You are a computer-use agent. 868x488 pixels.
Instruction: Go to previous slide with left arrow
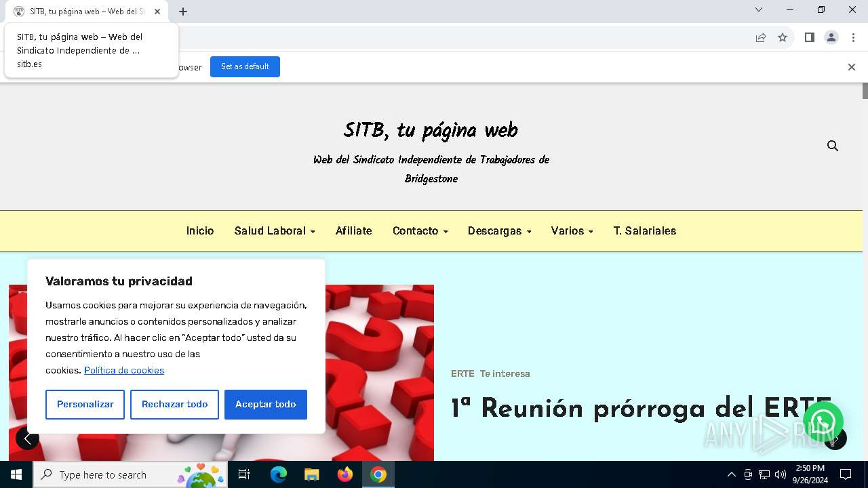coord(27,439)
